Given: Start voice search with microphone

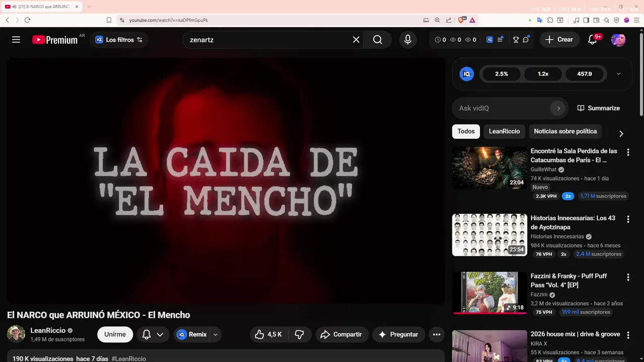Looking at the screenshot, I should tap(408, 40).
